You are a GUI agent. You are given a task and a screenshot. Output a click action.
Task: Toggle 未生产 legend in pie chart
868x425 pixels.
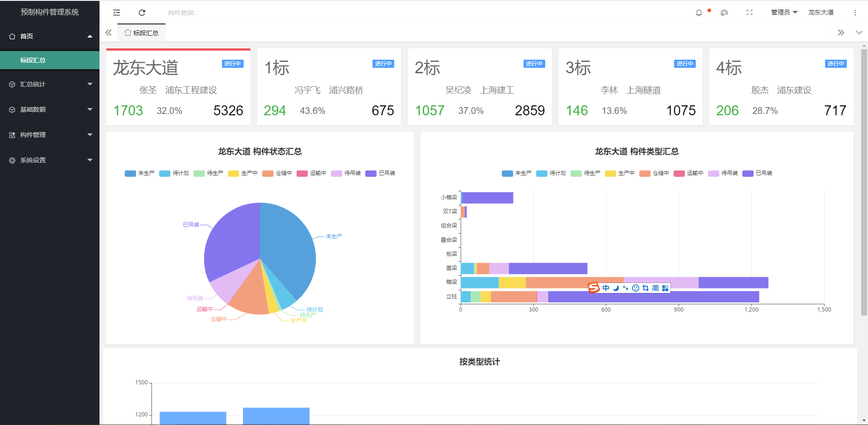[x=140, y=173]
